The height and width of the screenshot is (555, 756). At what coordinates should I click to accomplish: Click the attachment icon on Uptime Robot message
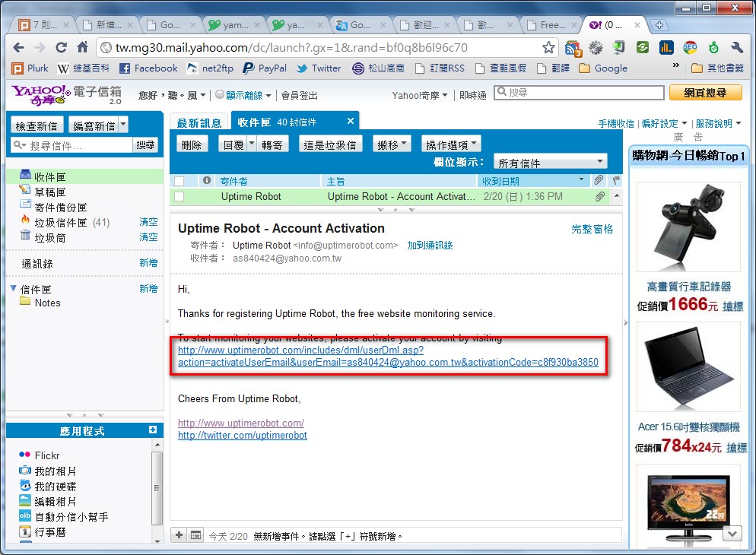599,197
